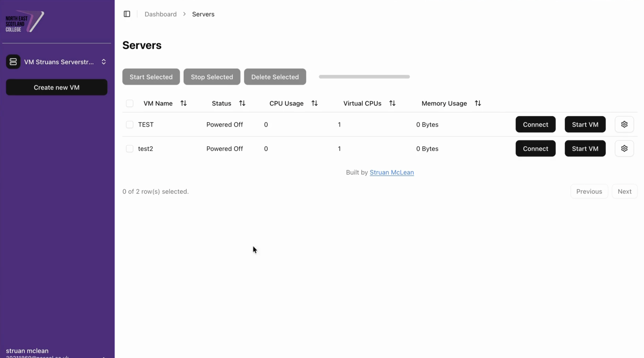Sort by CPU Usage arrows icon
Viewport: 644px width, 358px height.
[314, 103]
